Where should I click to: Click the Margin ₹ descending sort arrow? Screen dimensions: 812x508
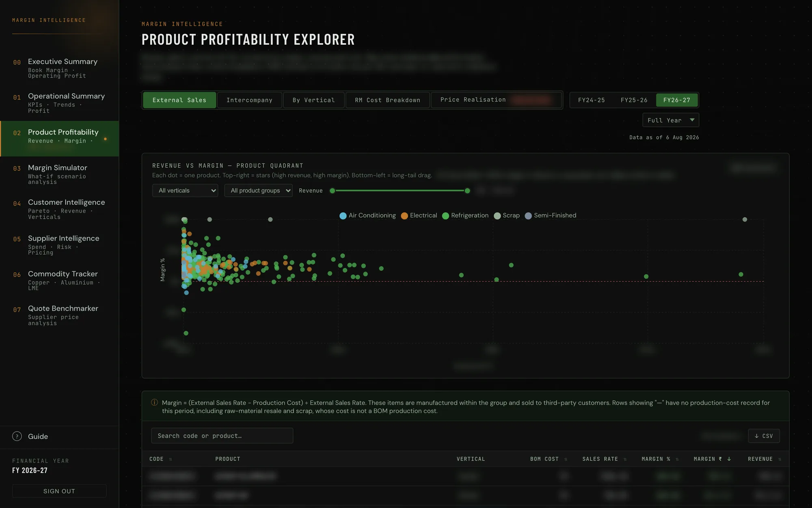729,459
